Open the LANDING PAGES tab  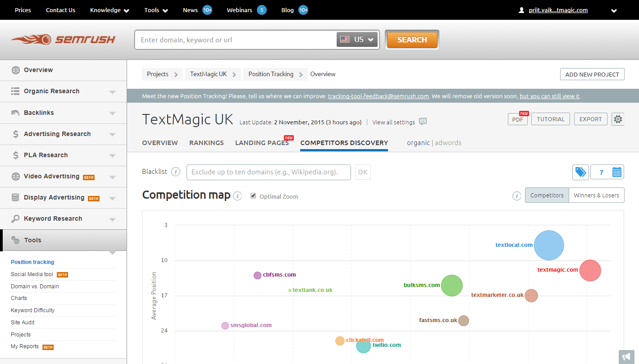tap(262, 143)
